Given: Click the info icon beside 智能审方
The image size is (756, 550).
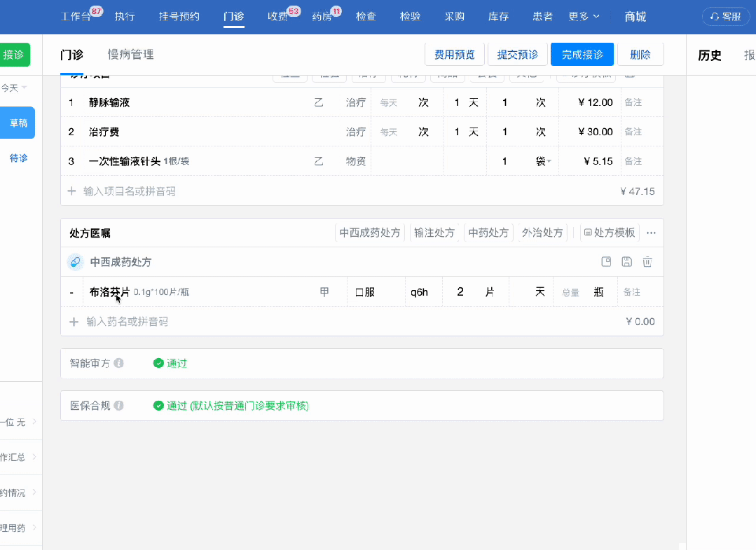Looking at the screenshot, I should pyautogui.click(x=119, y=364).
